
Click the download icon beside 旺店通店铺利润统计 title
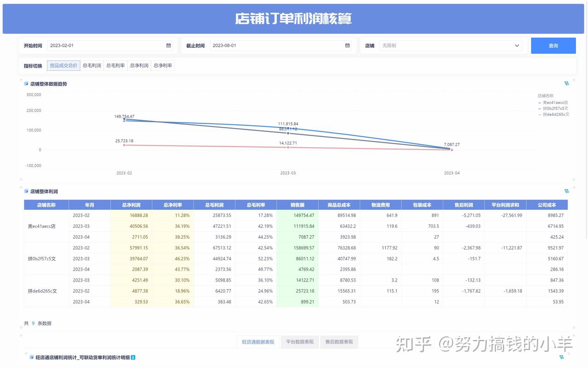click(133, 357)
